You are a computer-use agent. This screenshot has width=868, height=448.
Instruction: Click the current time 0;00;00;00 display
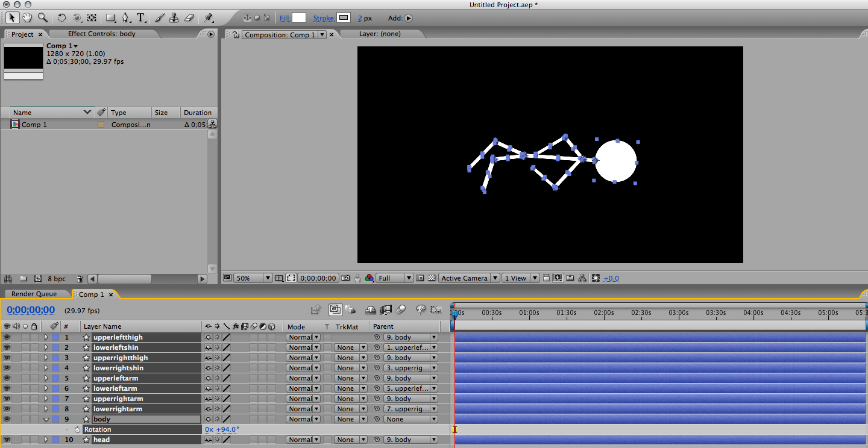tap(31, 310)
